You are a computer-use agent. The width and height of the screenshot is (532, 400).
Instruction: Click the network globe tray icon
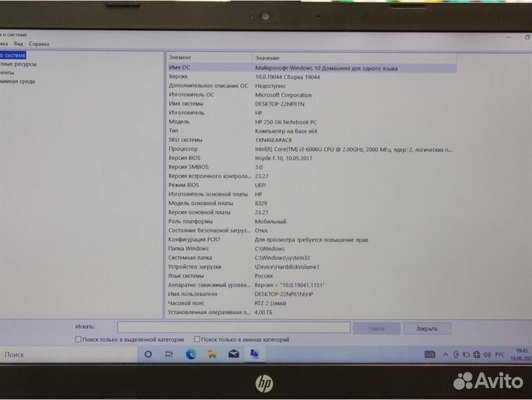point(476,355)
